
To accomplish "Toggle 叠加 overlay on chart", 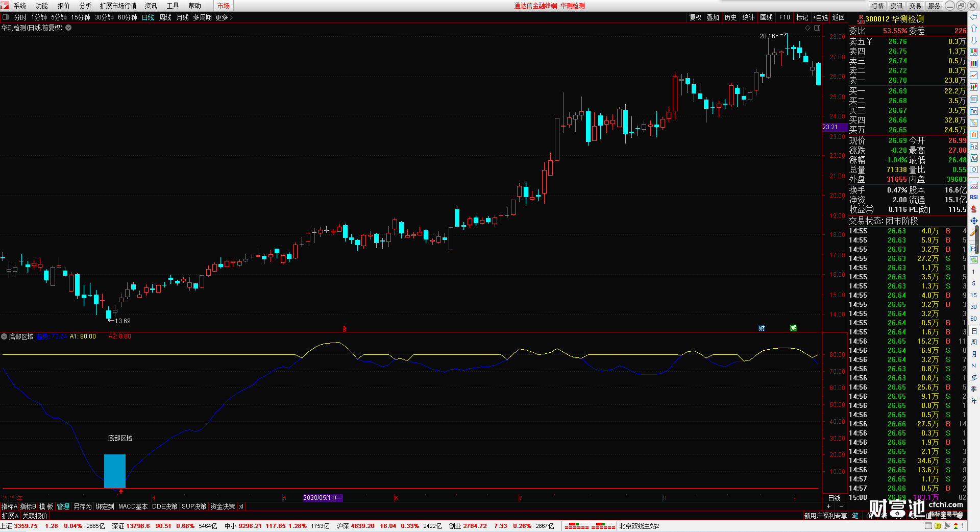I will 713,17.
